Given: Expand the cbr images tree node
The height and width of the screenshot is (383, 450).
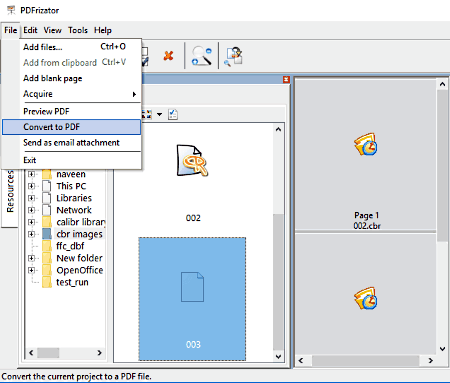Looking at the screenshot, I should coord(31,234).
